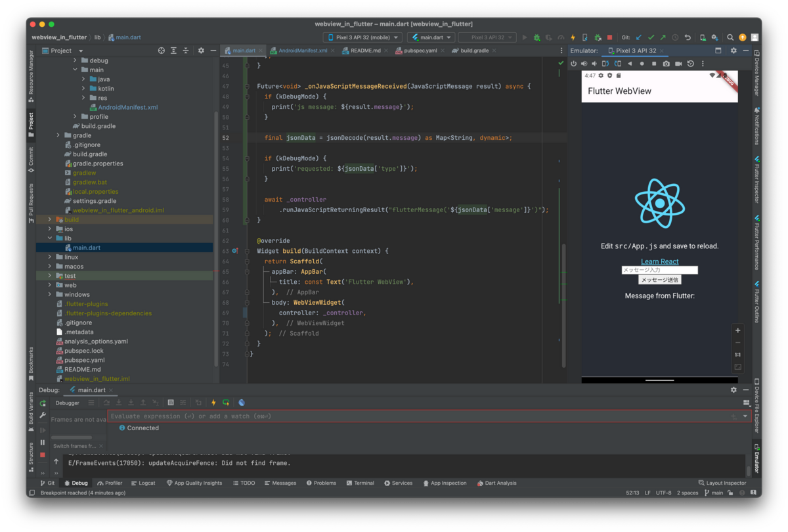Switch to README.md editor tab
The height and width of the screenshot is (532, 788).
[x=362, y=51]
